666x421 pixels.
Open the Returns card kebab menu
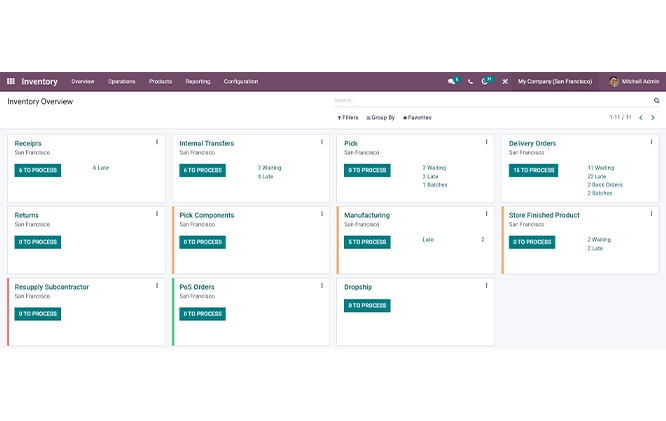click(x=157, y=214)
